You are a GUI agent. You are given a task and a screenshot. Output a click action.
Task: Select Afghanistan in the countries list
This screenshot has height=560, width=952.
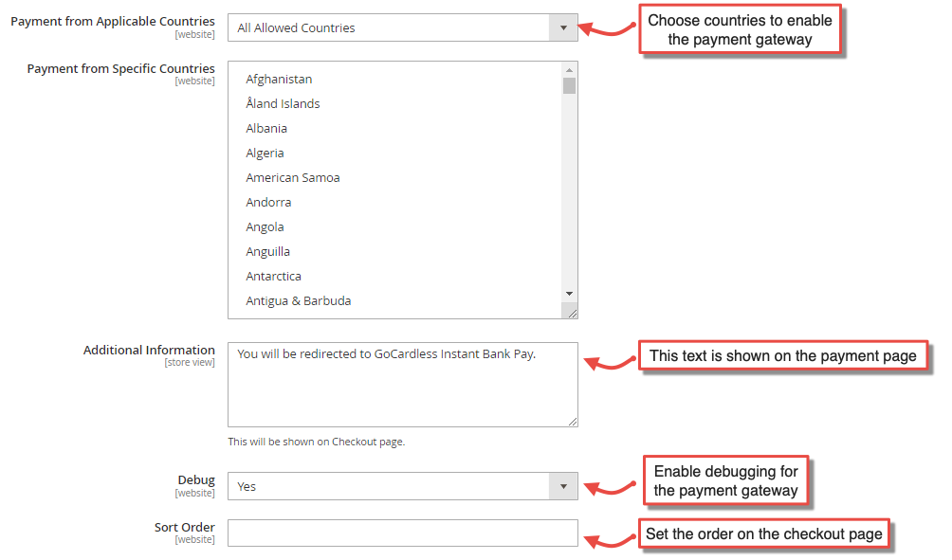point(279,80)
